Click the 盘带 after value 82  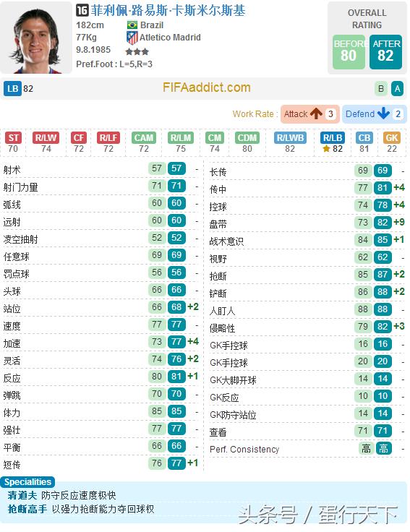pos(383,222)
